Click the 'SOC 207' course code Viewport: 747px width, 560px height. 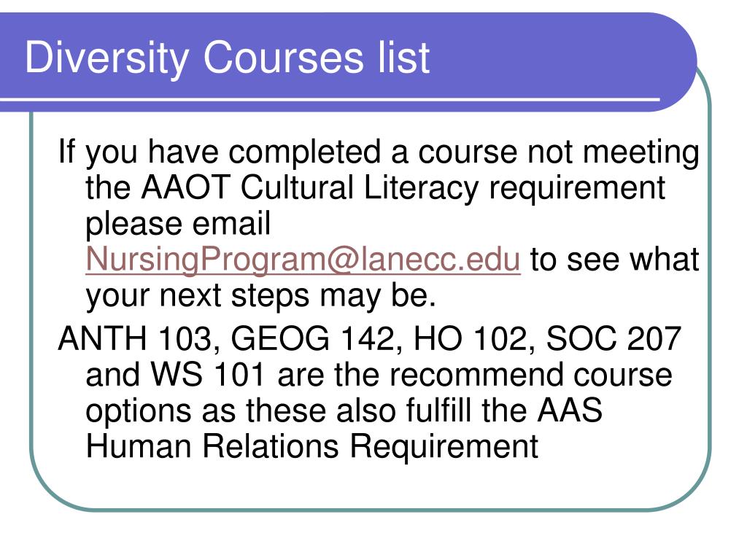coord(614,339)
